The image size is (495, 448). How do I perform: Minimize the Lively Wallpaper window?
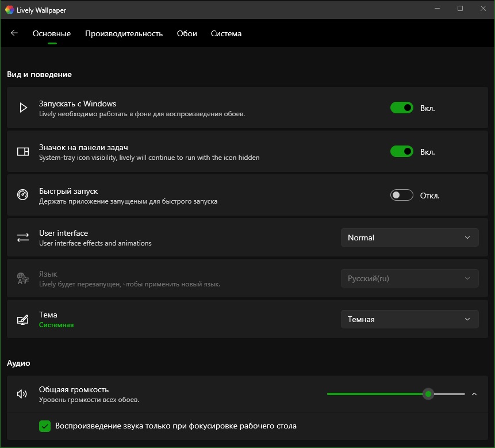click(437, 9)
